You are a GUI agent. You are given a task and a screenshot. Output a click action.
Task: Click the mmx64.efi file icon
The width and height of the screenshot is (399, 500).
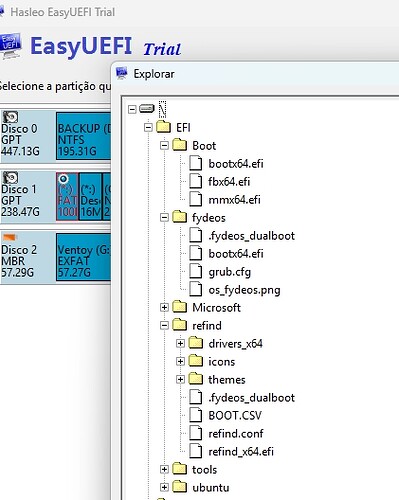196,199
